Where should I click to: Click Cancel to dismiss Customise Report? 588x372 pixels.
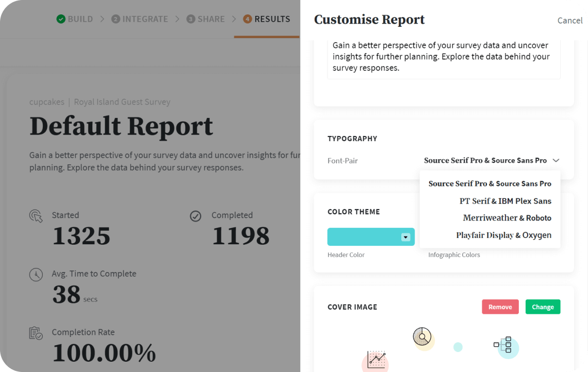569,20
